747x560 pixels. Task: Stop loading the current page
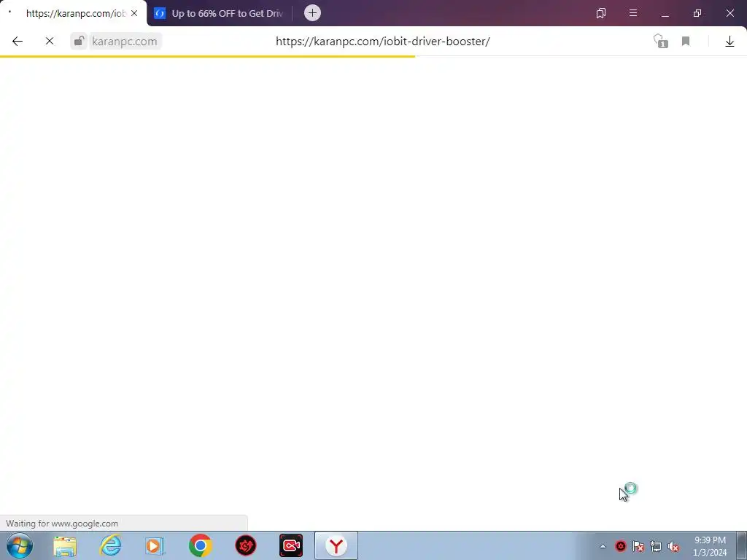[50, 42]
